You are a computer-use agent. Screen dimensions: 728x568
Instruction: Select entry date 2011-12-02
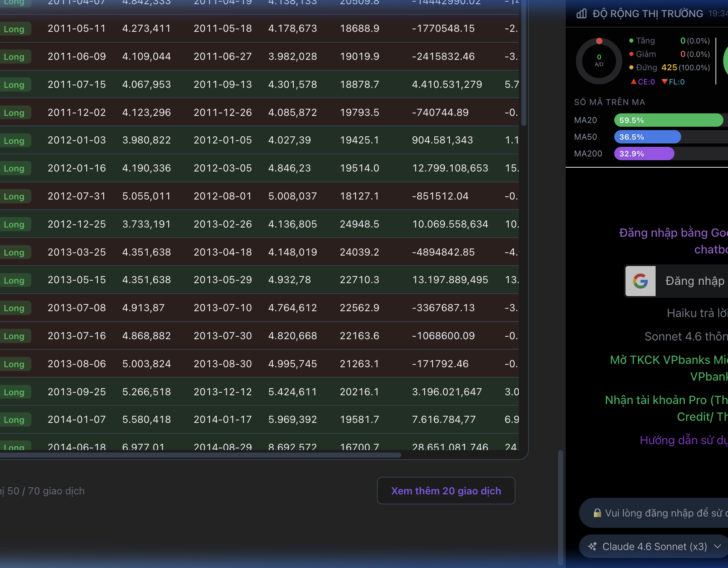click(77, 112)
